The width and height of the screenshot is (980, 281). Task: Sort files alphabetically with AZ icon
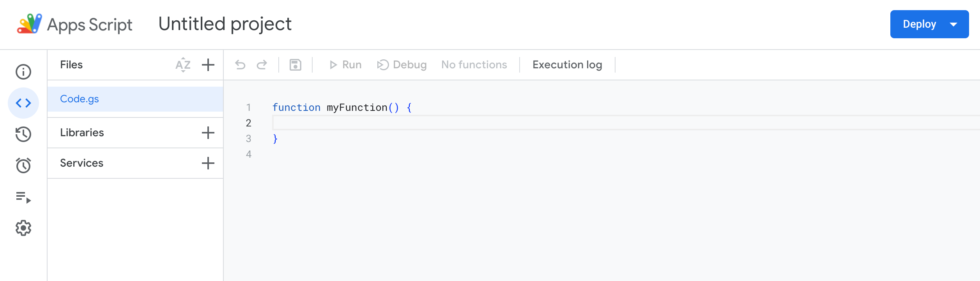(x=183, y=65)
